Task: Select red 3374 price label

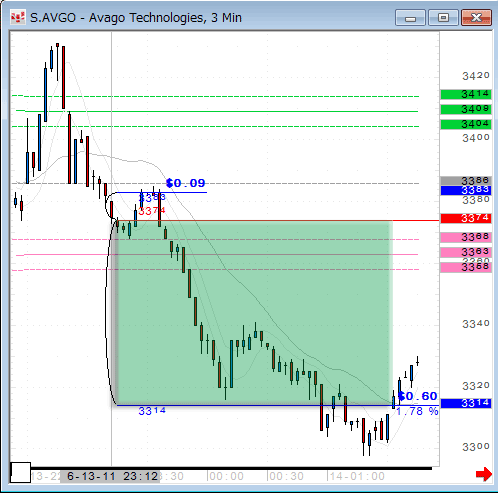Action: [x=466, y=218]
